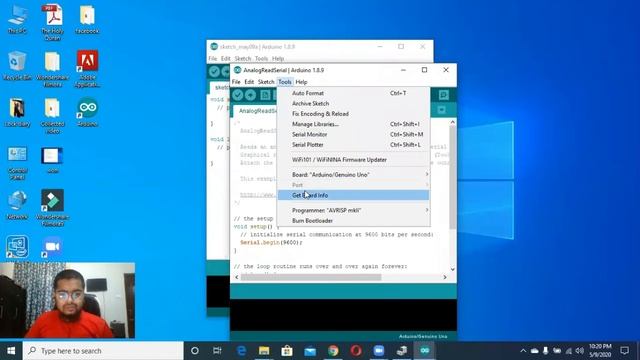Select WiFi101 / WiFiNINA Firmware Updater
640x360 pixels.
(x=353, y=160)
